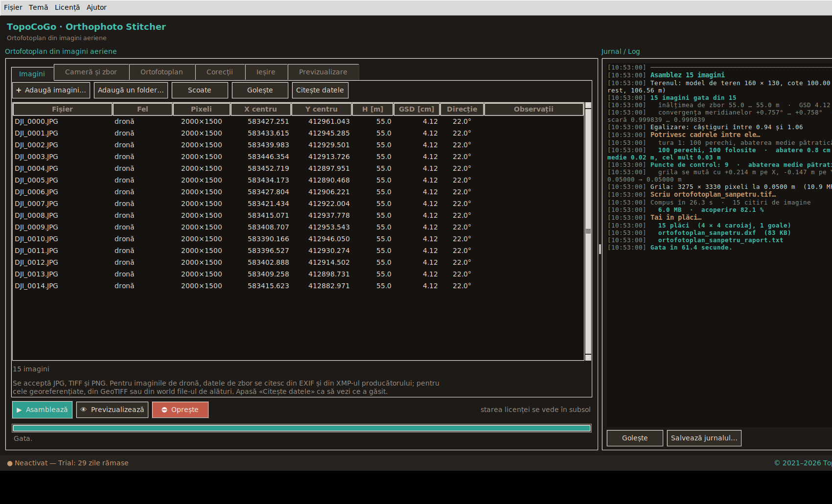Click the orange license status indicator

click(10, 463)
